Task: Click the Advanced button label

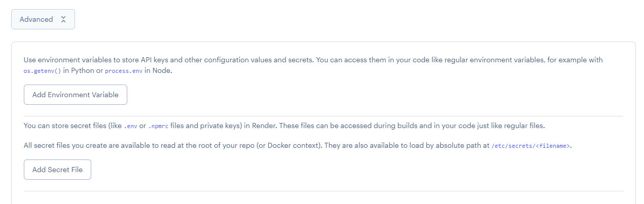Action: coord(36,19)
